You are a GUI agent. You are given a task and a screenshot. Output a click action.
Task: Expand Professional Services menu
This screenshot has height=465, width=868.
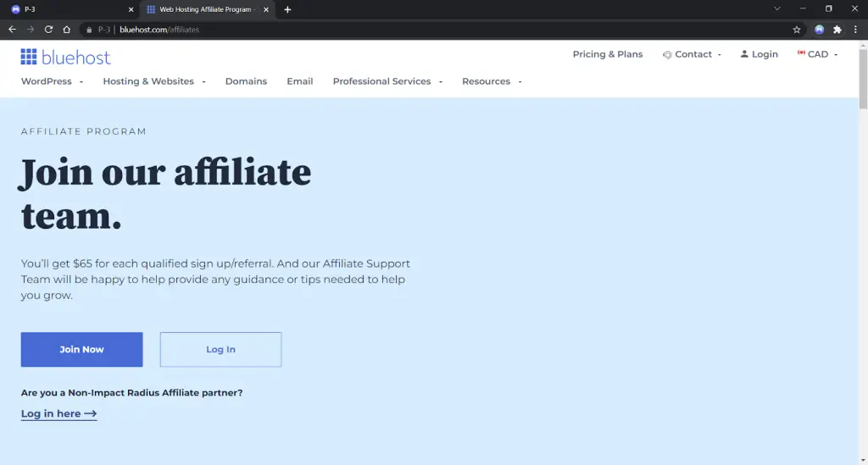click(x=387, y=81)
